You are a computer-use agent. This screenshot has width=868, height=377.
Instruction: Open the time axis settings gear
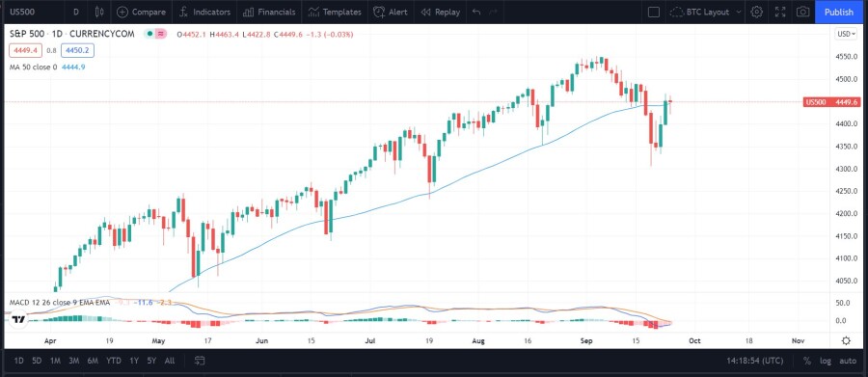coord(846,340)
